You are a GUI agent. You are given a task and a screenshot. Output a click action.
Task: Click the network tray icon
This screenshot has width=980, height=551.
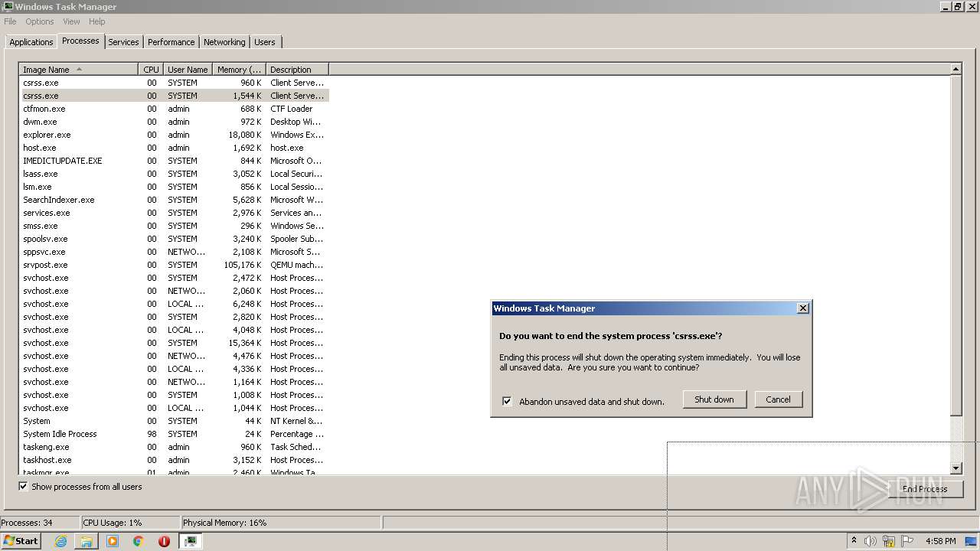point(889,541)
